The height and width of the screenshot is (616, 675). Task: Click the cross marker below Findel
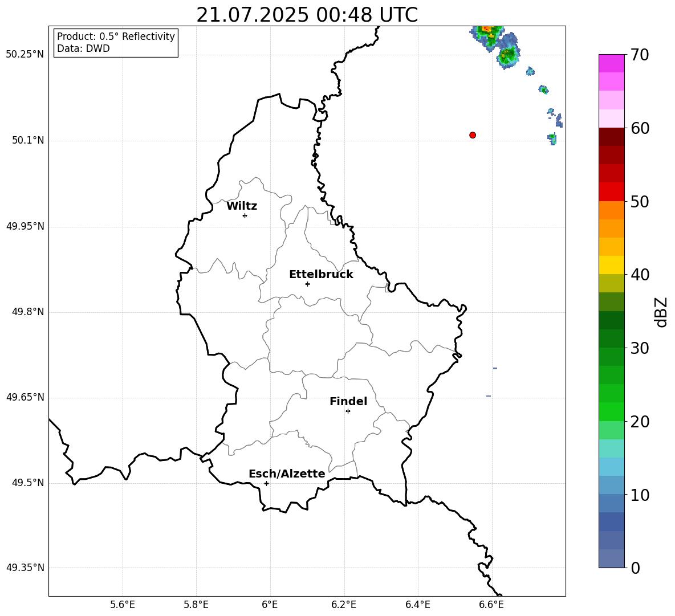pos(348,411)
